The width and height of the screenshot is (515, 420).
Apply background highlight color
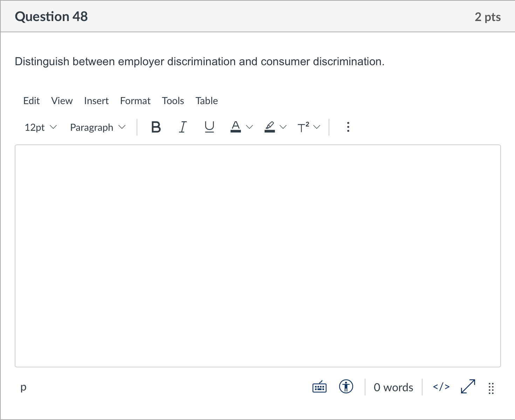click(269, 127)
